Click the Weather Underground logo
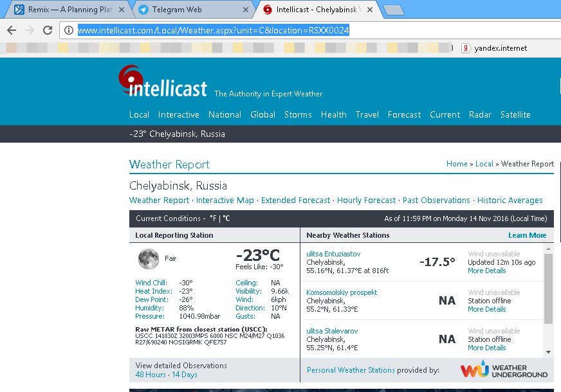Viewport: 561px width, 392px height. coord(504,370)
